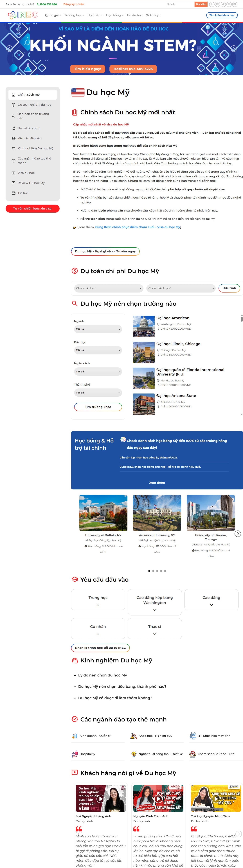Click the Tìm kiếm khoá học button
243x868 pixels.
pyautogui.click(x=222, y=15)
